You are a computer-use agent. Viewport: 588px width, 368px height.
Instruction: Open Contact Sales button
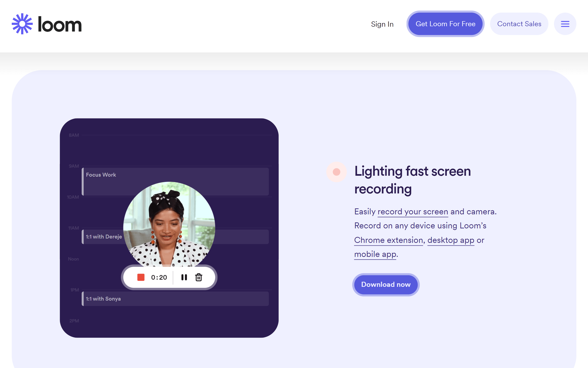click(519, 24)
